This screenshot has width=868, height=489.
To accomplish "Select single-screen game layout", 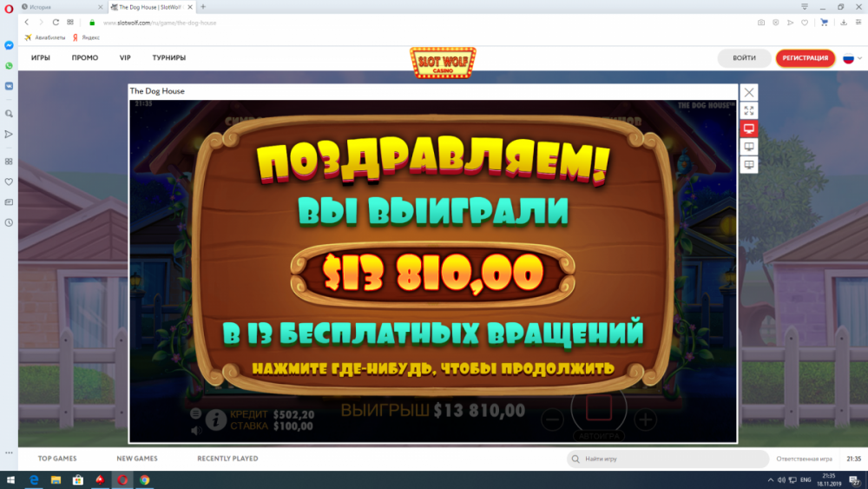I will 749,129.
